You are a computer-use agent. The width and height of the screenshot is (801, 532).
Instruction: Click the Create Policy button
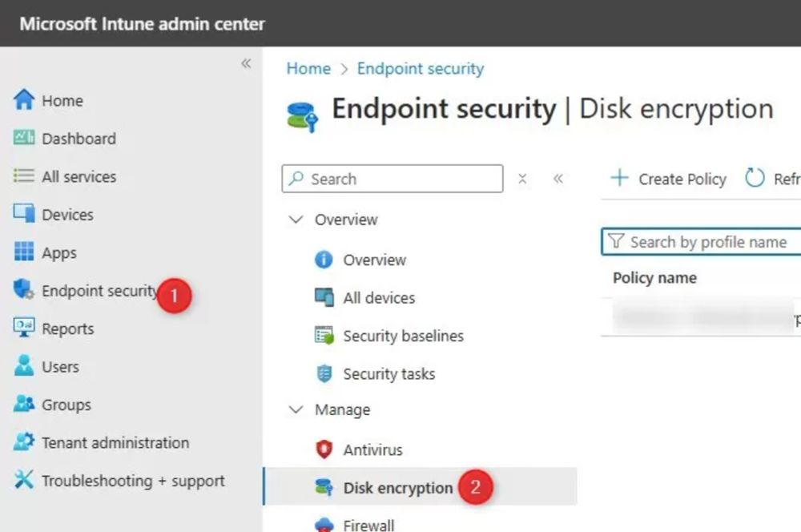click(x=668, y=179)
